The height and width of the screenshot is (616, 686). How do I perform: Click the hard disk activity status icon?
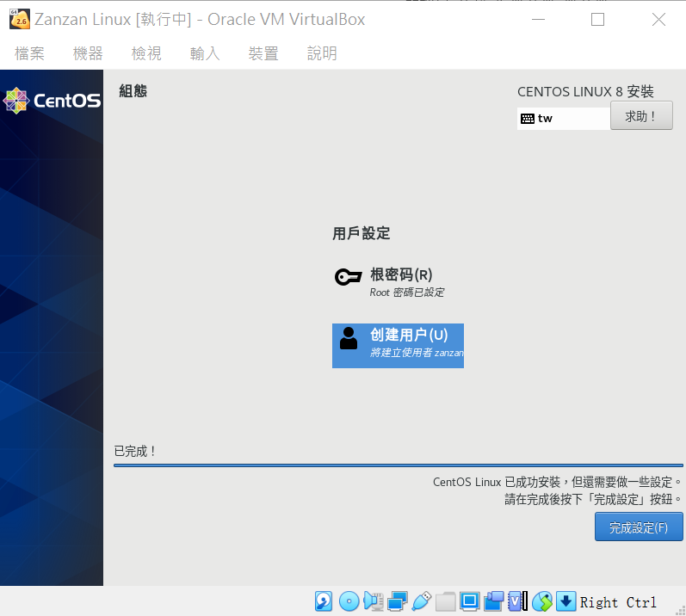324,601
